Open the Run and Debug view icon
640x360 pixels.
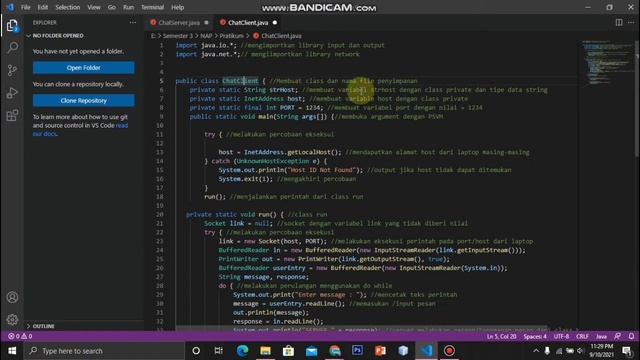[x=12, y=93]
